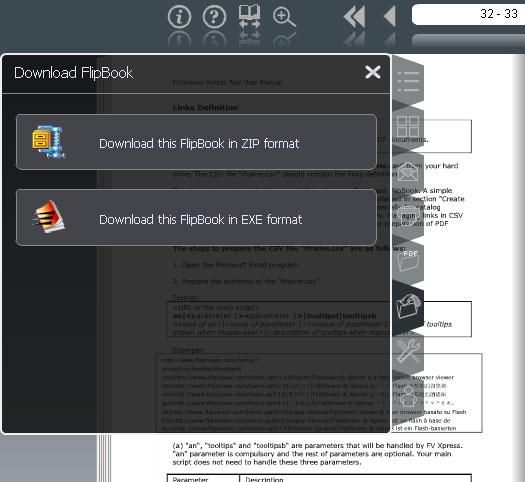Open the email envelope sidebar tab

coord(408,172)
